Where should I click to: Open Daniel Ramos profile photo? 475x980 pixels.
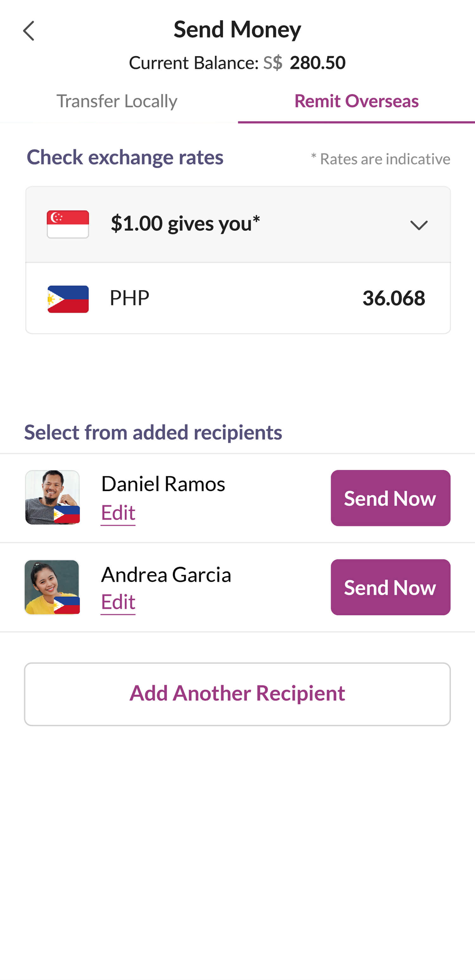(x=52, y=497)
